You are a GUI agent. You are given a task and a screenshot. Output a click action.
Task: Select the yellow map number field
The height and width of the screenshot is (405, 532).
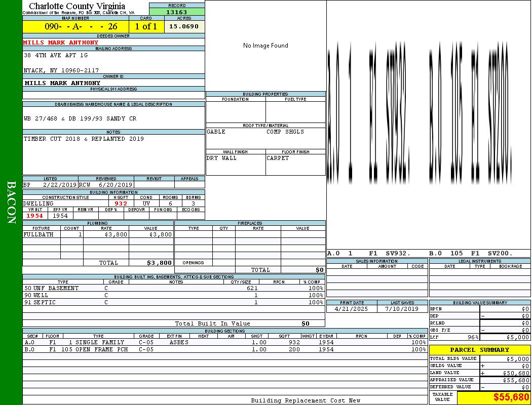[x=75, y=26]
